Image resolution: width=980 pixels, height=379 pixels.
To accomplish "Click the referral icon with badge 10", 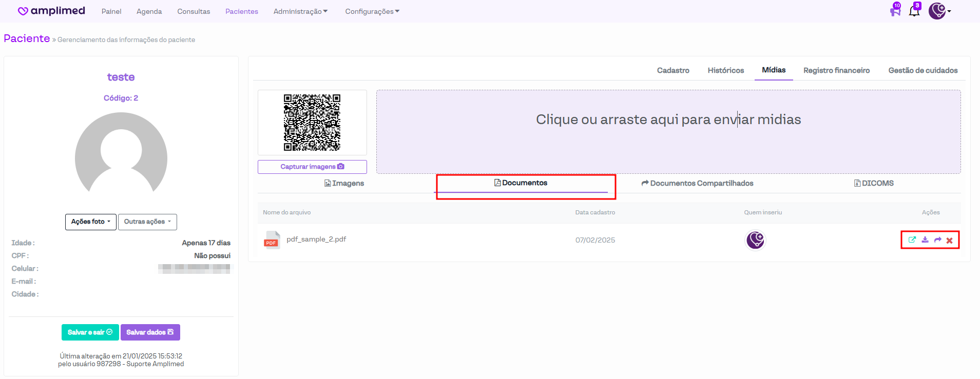I will pyautogui.click(x=895, y=11).
